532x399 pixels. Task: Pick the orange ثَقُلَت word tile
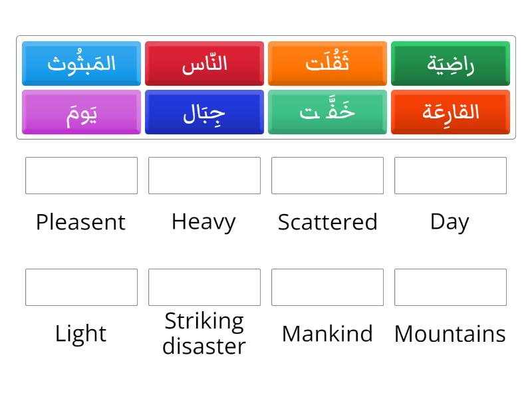[x=327, y=63]
